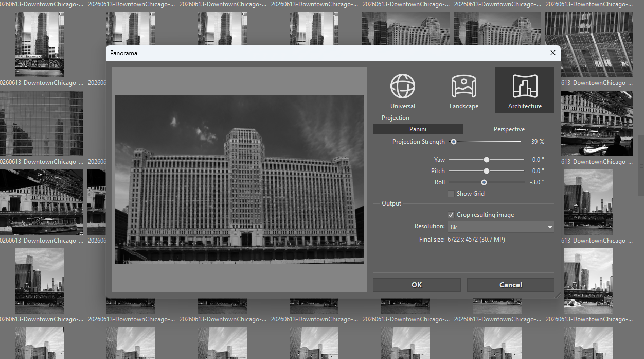Open the Resolution 8k dropdown
This screenshot has width=644, height=359.
pos(501,227)
